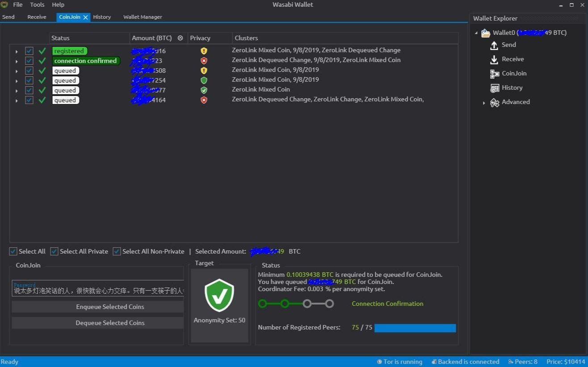Click the Backend is connected status icon
Viewport: 588px width, 367px height.
[x=434, y=362]
